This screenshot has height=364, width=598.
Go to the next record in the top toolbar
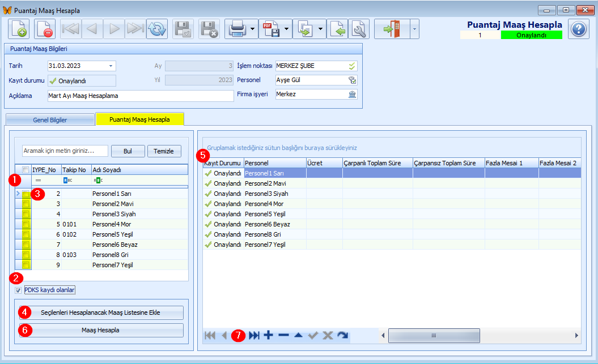pos(114,29)
